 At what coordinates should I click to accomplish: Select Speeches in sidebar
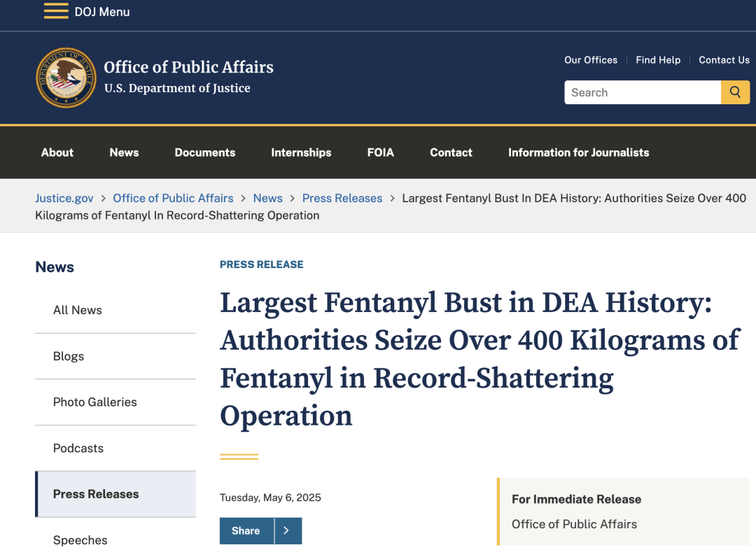click(115, 540)
